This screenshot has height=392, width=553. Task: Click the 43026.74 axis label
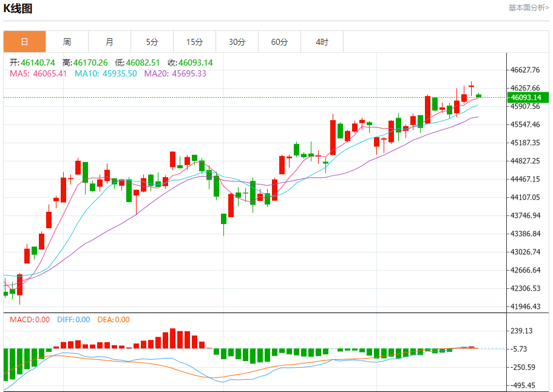pyautogui.click(x=525, y=252)
